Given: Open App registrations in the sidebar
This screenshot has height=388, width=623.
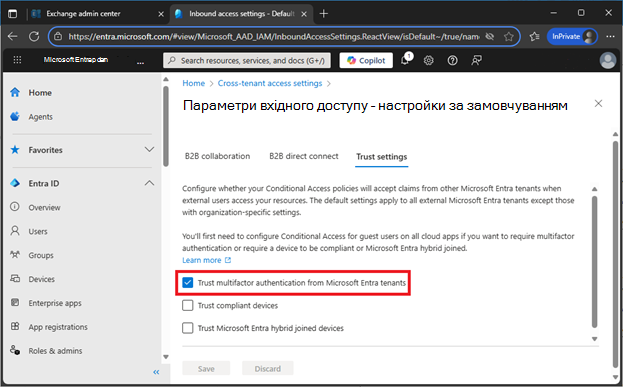Looking at the screenshot, I should pos(58,326).
